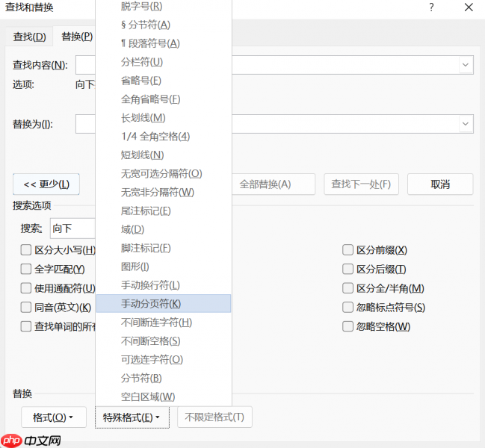Select 分节符(B) menu item

click(164, 378)
